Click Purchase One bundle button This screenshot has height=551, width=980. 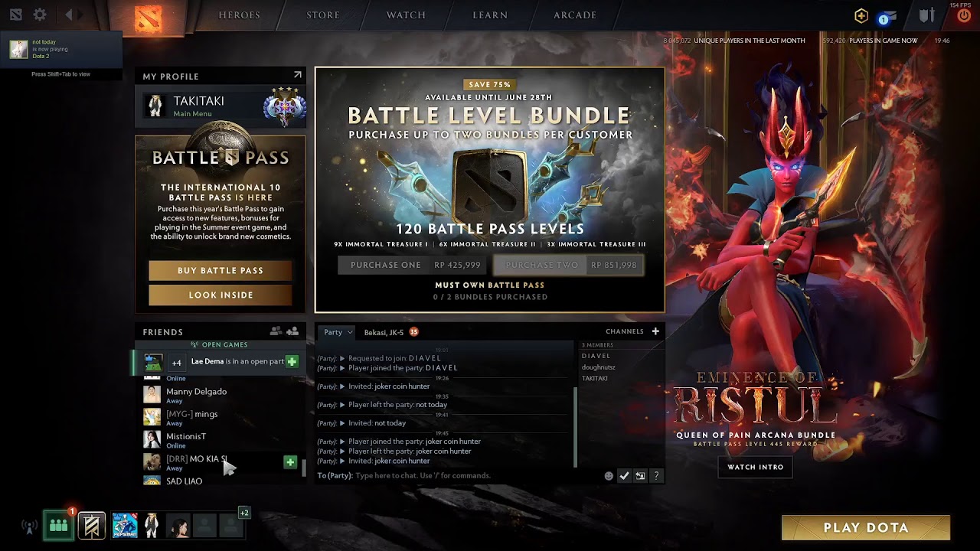tap(413, 265)
